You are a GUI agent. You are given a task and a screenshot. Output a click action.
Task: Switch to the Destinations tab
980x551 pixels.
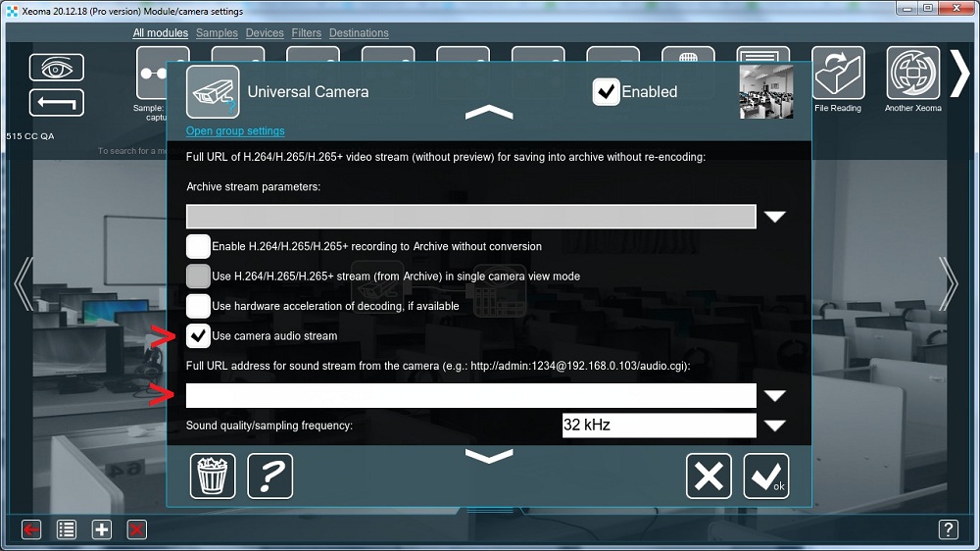(359, 33)
